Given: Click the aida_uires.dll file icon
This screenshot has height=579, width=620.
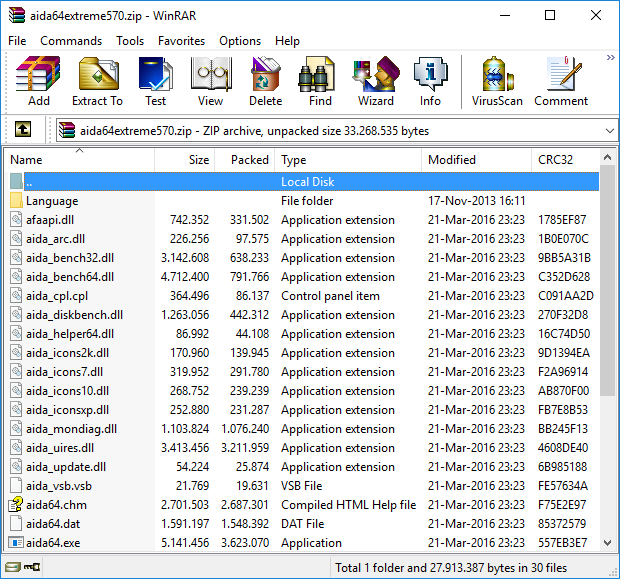Looking at the screenshot, I should point(16,447).
